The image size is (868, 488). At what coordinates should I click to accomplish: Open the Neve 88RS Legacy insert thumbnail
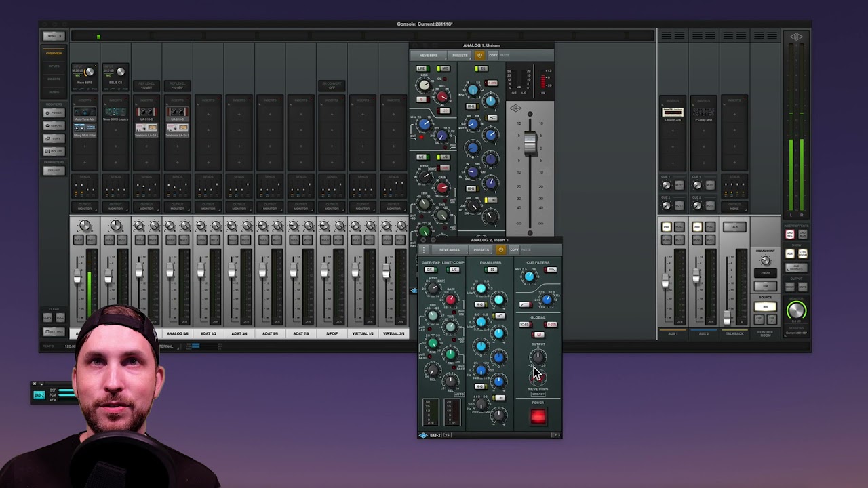[115, 113]
